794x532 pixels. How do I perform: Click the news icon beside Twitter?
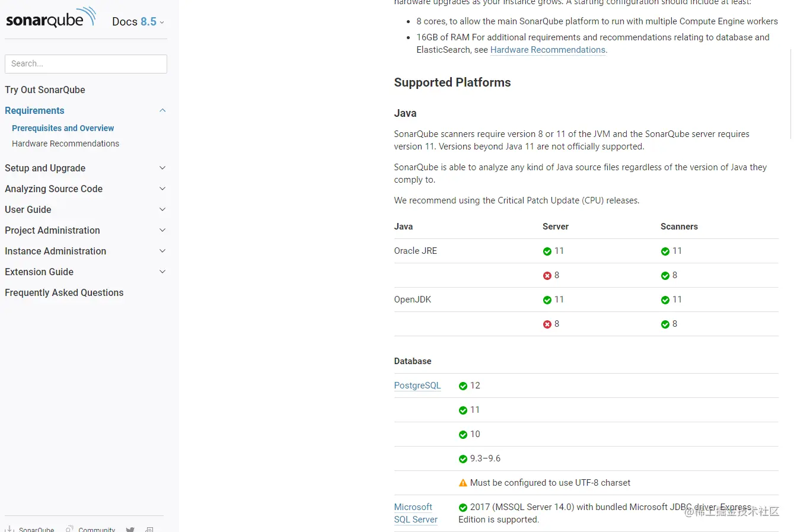[149, 529]
